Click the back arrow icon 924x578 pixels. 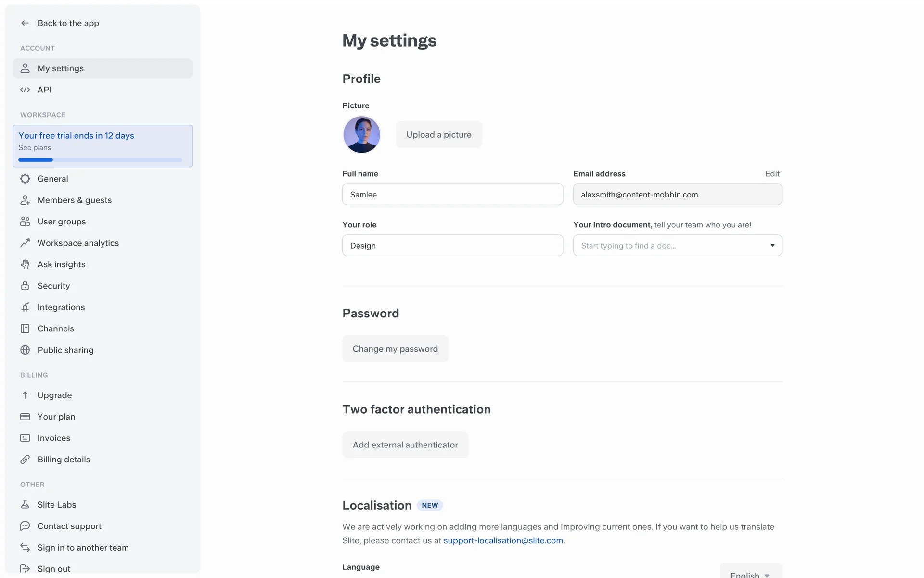point(25,23)
